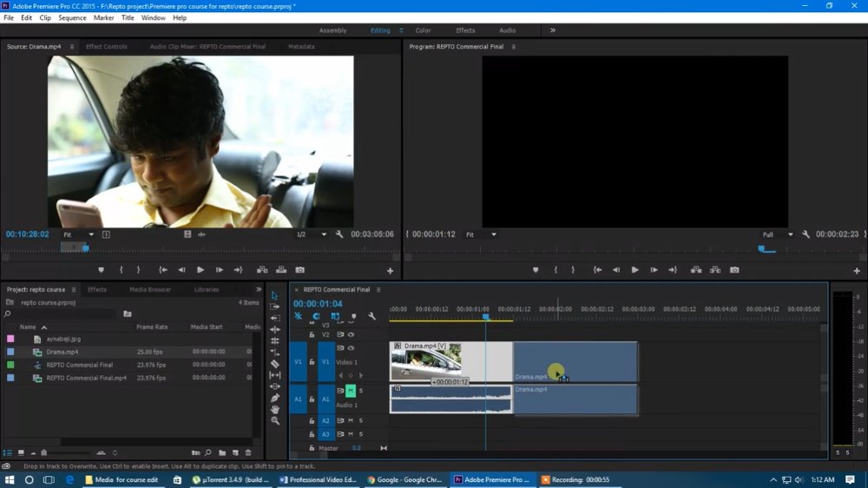This screenshot has width=868, height=488.
Task: Open Program monitor Fit zoom dropdown
Action: pyautogui.click(x=481, y=234)
